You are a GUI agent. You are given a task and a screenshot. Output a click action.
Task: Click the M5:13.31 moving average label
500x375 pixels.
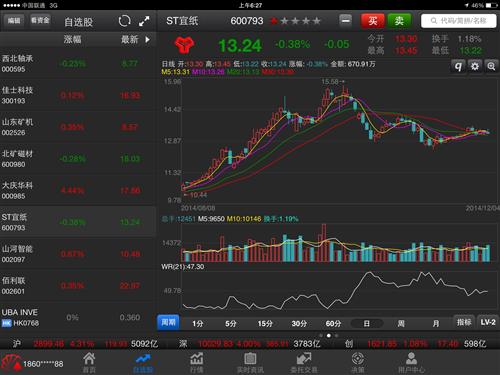click(176, 72)
